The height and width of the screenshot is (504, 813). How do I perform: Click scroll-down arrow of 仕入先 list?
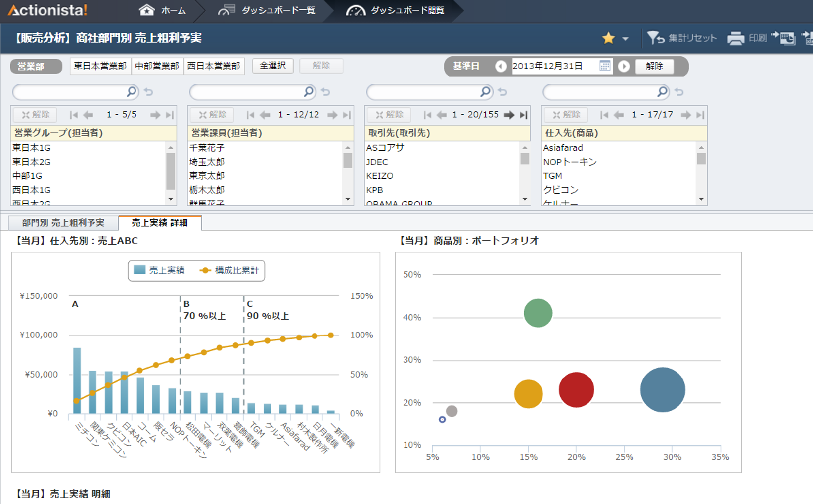[x=701, y=199]
